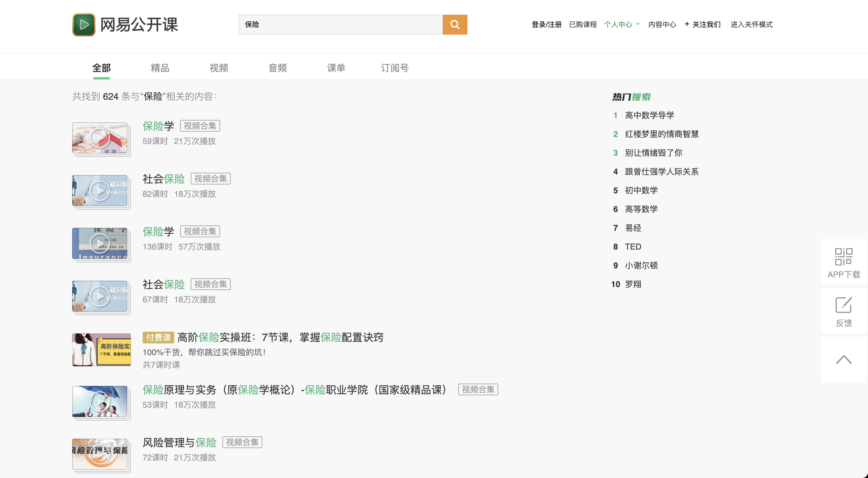This screenshot has width=868, height=478.
Task: Open the APP下载 QR code icon
Action: point(843,257)
